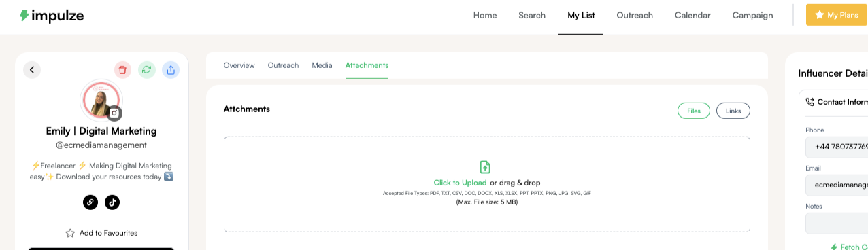Click the upload file icon
868x250 pixels.
tap(485, 167)
